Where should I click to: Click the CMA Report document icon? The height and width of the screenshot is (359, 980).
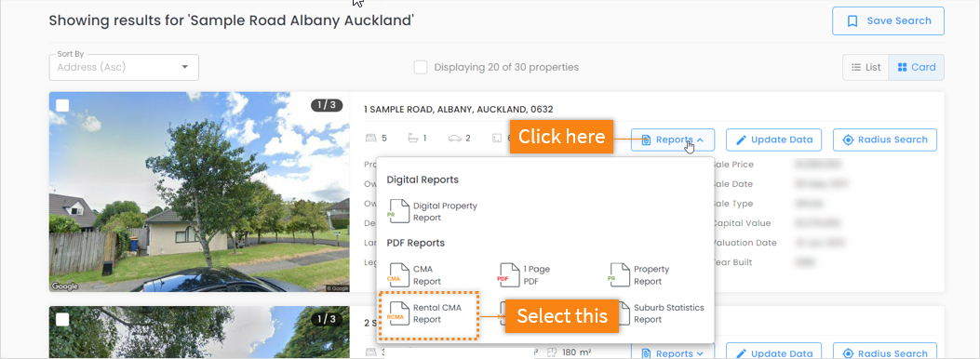[x=398, y=275]
